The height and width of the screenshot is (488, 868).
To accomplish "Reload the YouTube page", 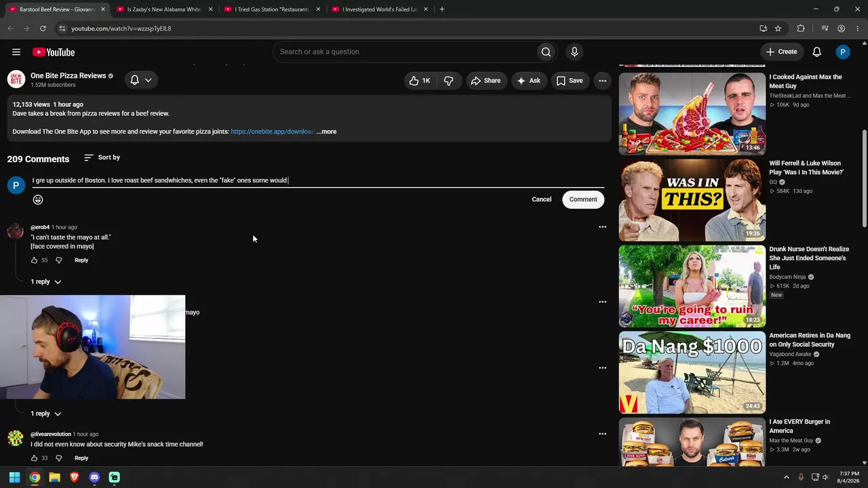I will click(x=43, y=28).
